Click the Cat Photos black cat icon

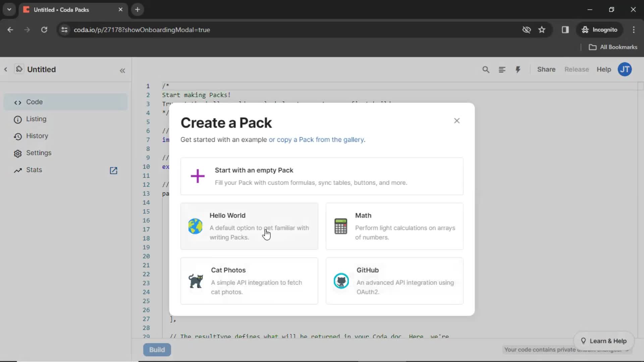196,281
